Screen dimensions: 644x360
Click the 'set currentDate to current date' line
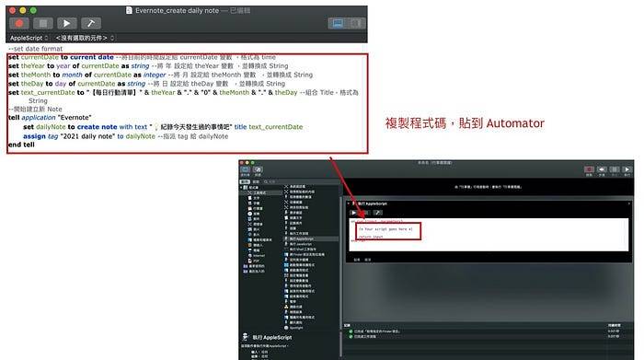click(x=142, y=57)
